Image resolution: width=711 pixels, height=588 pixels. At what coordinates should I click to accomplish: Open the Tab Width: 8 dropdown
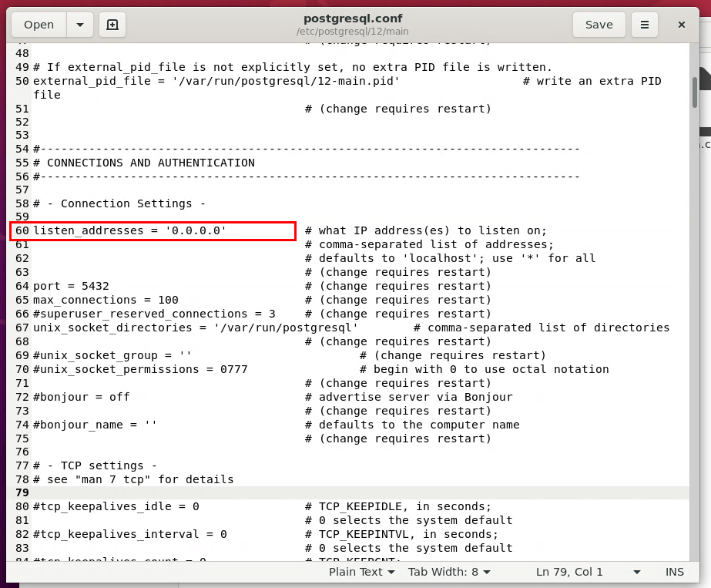coord(450,572)
